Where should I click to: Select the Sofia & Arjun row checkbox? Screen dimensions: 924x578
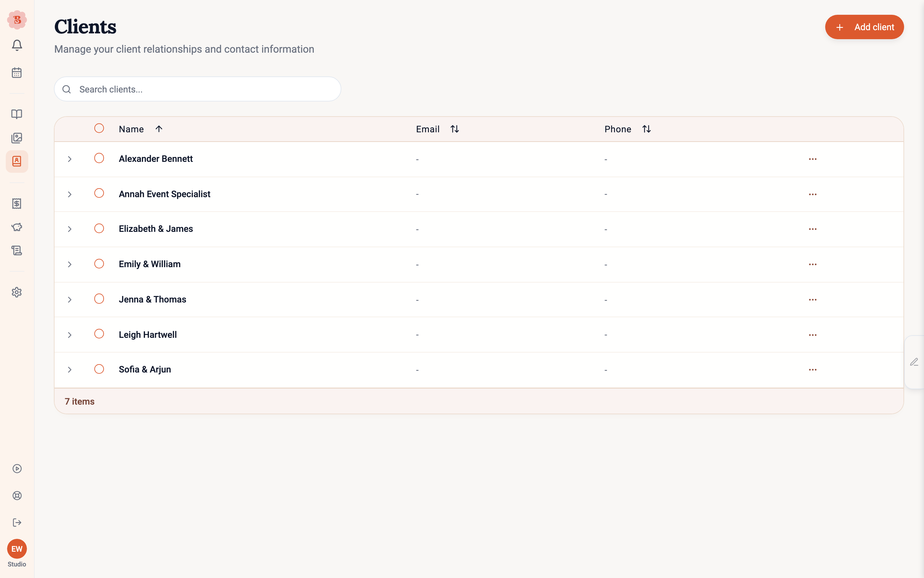pos(99,369)
